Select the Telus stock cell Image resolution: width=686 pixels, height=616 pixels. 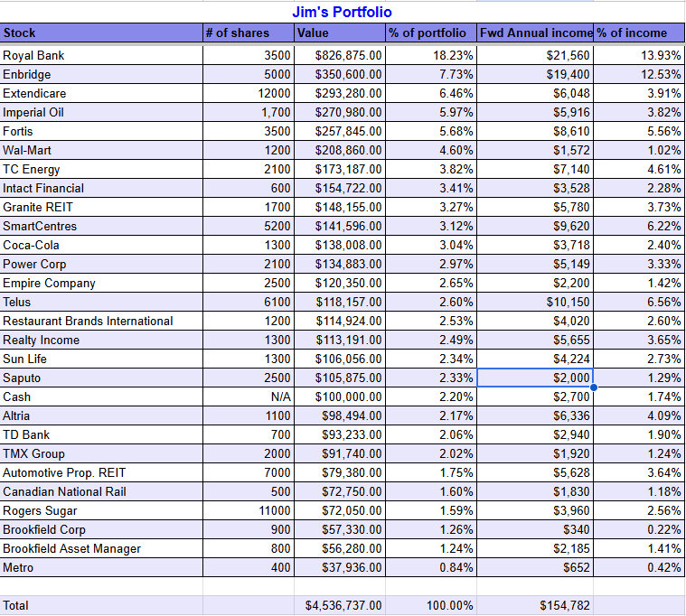click(x=101, y=302)
